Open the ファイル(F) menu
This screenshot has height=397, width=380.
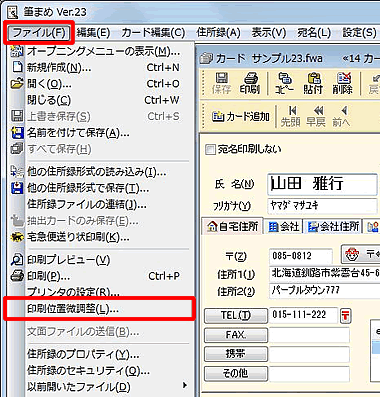click(39, 33)
